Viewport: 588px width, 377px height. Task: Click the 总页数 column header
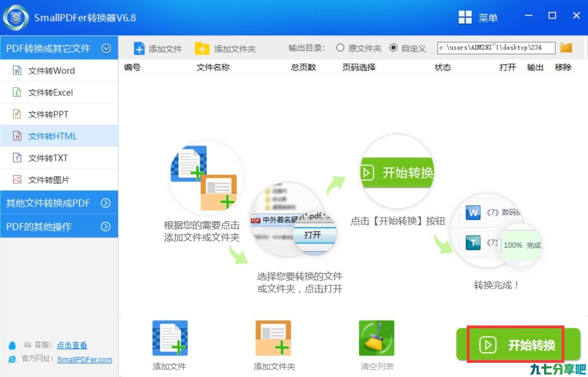[303, 67]
